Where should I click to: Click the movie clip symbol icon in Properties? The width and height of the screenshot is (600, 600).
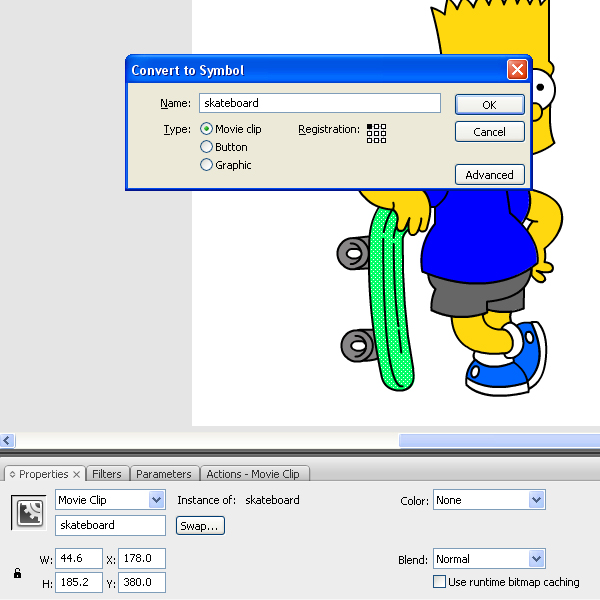(x=29, y=513)
